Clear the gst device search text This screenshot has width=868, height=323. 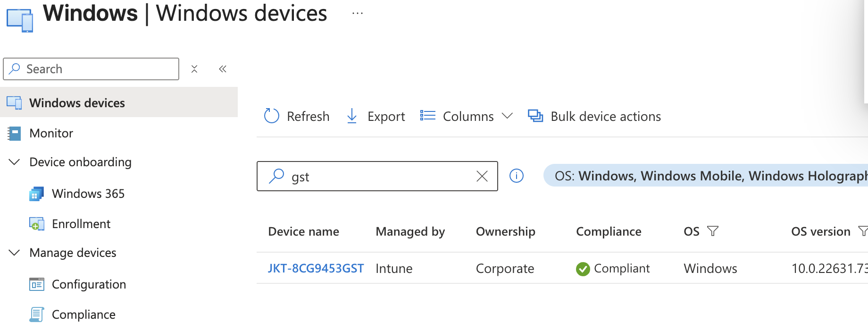click(482, 176)
